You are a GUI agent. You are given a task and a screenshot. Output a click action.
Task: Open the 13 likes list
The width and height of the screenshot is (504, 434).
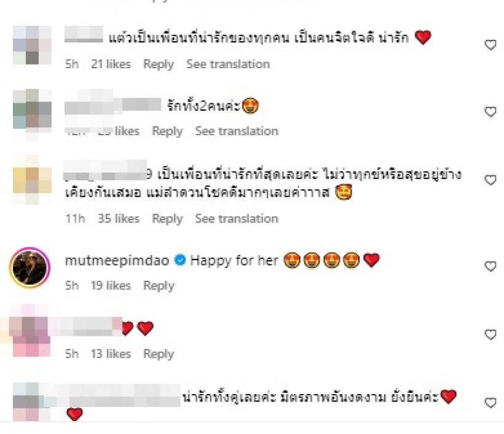(111, 354)
